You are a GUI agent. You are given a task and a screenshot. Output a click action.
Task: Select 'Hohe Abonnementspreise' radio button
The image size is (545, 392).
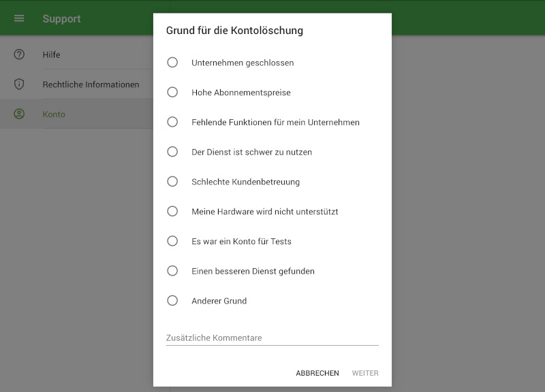click(172, 93)
